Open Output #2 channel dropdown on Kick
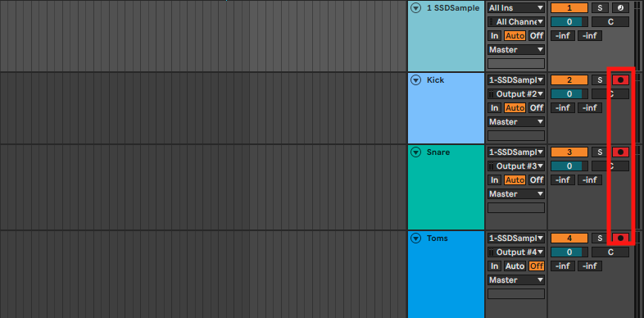The width and height of the screenshot is (644, 318). pos(516,94)
